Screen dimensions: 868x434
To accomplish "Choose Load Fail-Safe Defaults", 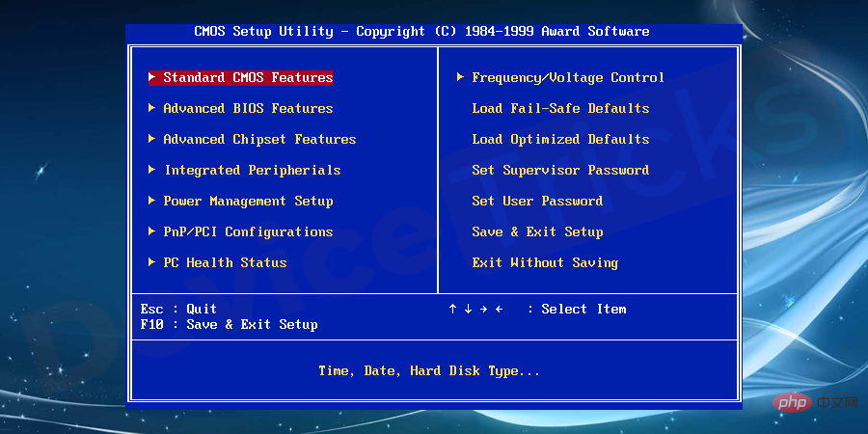I will click(560, 108).
